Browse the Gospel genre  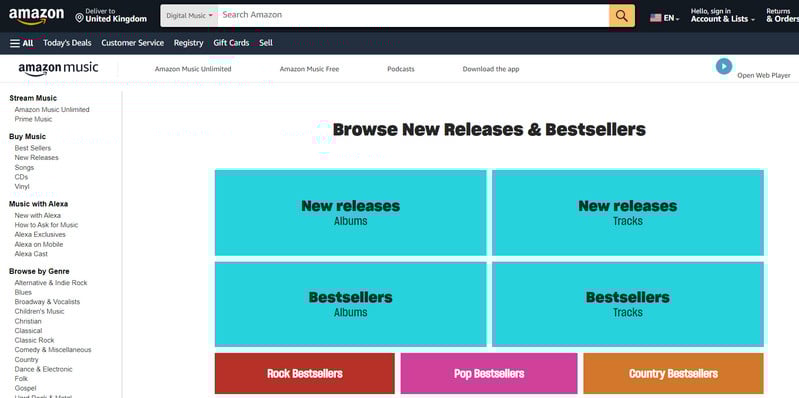click(x=25, y=388)
